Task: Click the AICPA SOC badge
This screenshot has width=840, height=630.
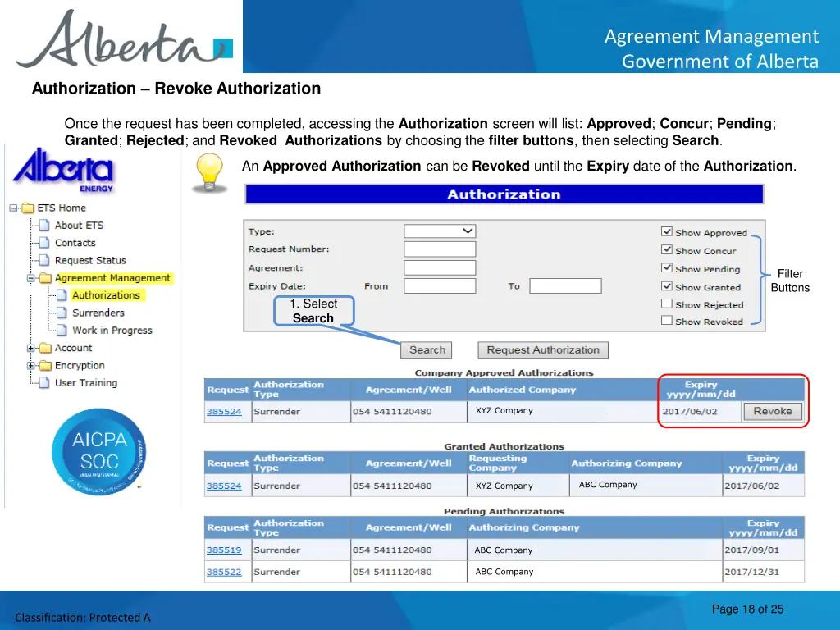Action: pos(98,452)
